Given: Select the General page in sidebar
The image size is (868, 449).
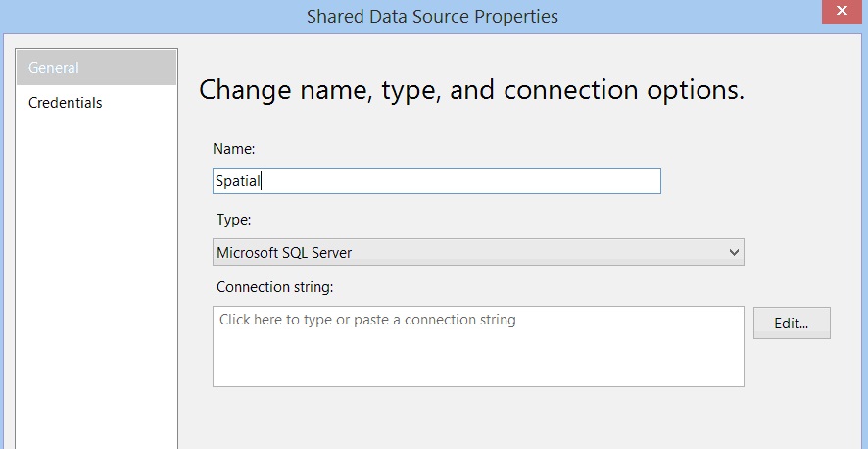Looking at the screenshot, I should [x=96, y=68].
